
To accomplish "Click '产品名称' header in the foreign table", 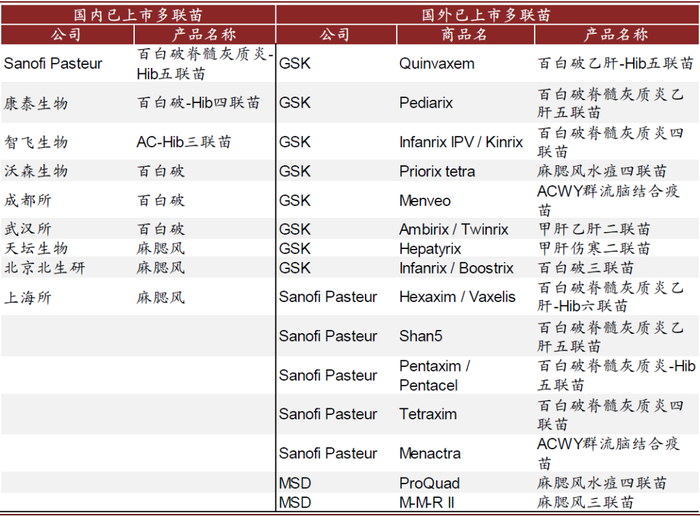I will 616,34.
